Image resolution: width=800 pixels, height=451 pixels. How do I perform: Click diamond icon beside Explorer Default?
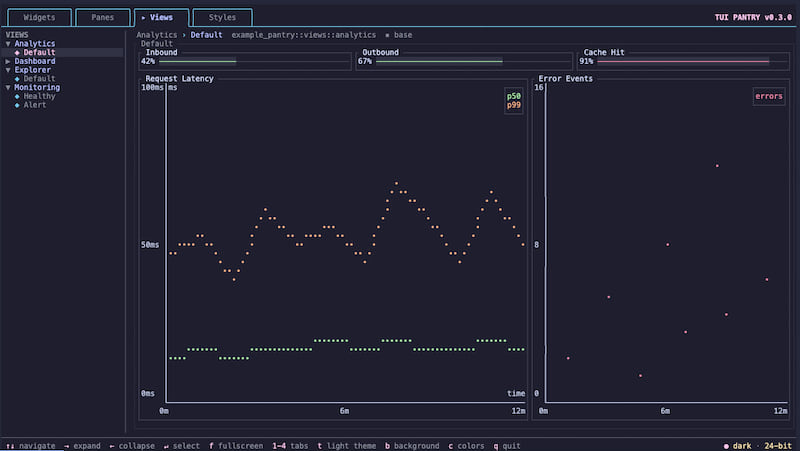17,79
